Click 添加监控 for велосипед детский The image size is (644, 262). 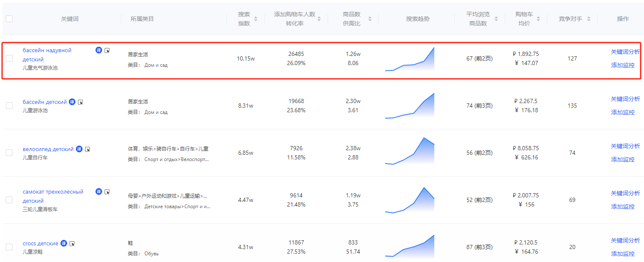point(623,159)
